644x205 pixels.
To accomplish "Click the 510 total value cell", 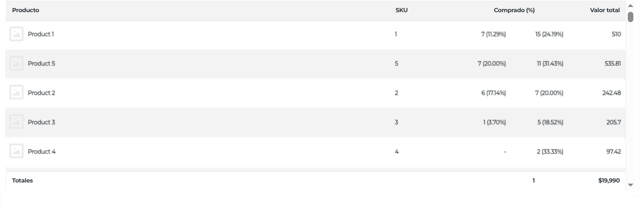I will point(616,34).
